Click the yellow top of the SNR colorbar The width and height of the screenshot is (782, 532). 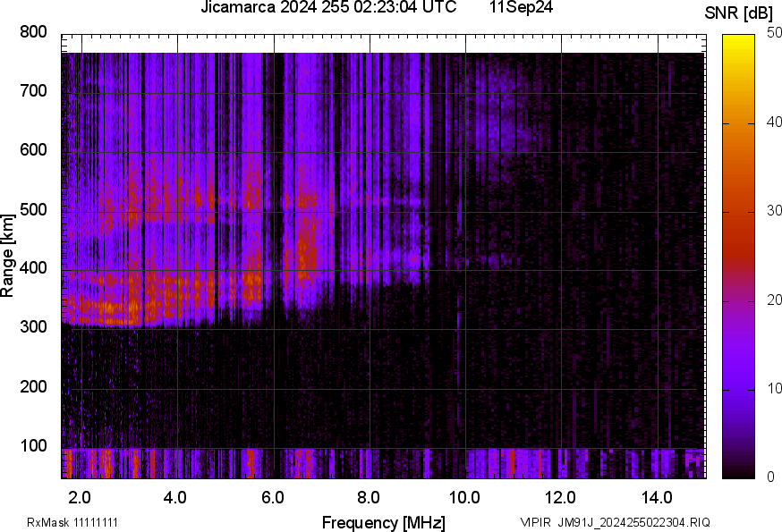[x=738, y=40]
